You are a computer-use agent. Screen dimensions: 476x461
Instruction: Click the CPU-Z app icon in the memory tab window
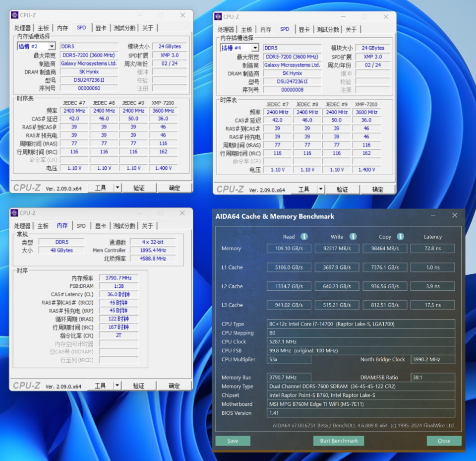pos(14,213)
